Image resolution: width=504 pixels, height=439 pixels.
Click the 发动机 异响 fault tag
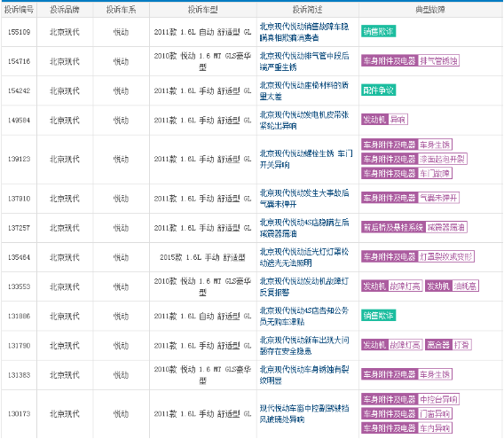click(x=384, y=120)
